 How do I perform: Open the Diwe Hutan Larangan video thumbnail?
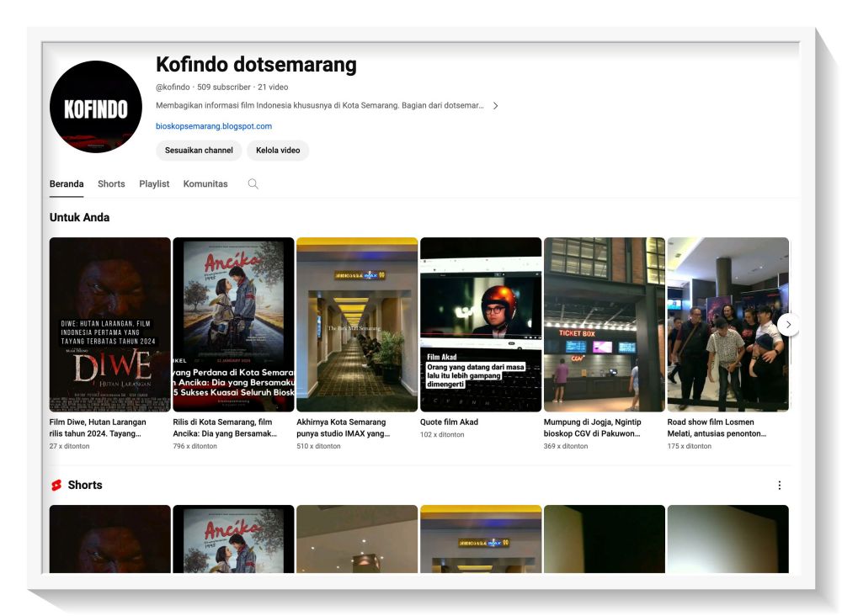click(x=110, y=325)
